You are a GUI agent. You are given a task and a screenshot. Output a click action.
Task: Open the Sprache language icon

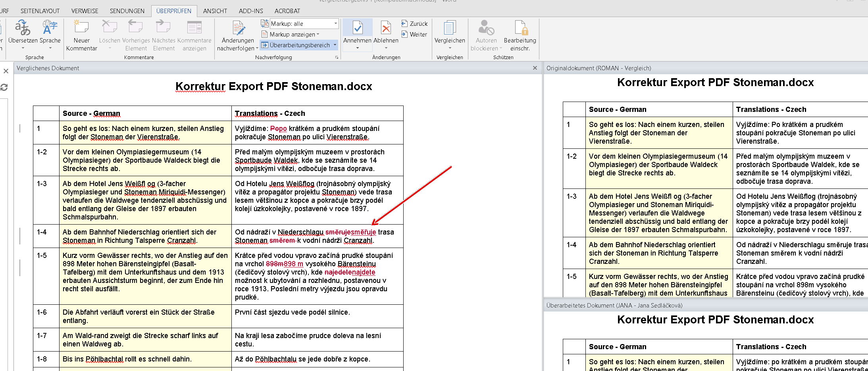coord(50,28)
